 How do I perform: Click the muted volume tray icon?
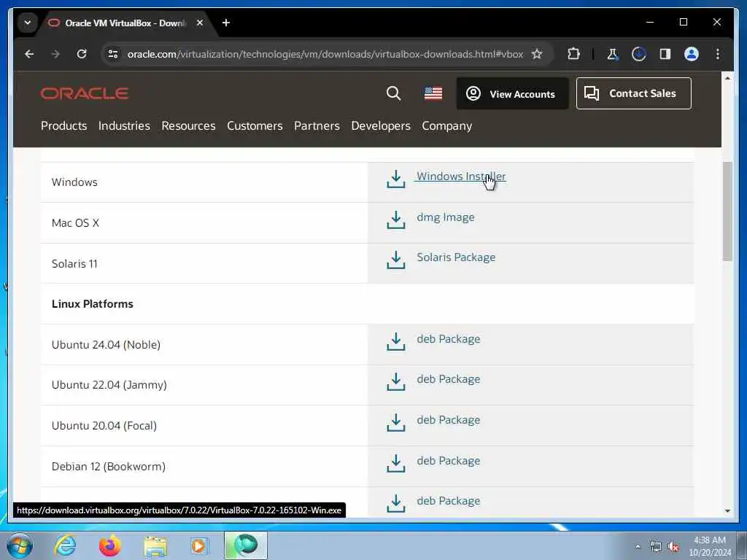673,547
